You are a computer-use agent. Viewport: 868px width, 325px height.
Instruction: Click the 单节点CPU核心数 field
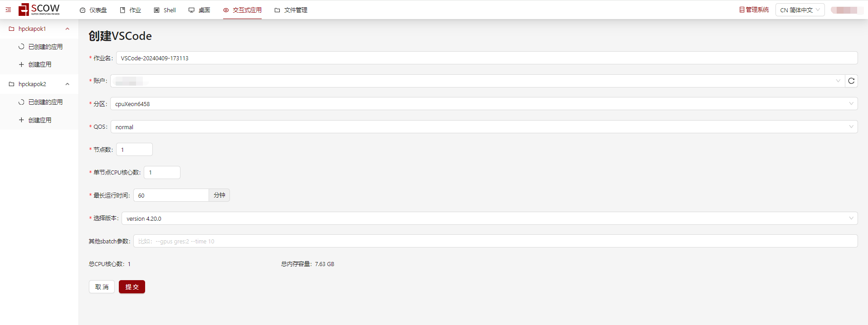click(x=162, y=173)
